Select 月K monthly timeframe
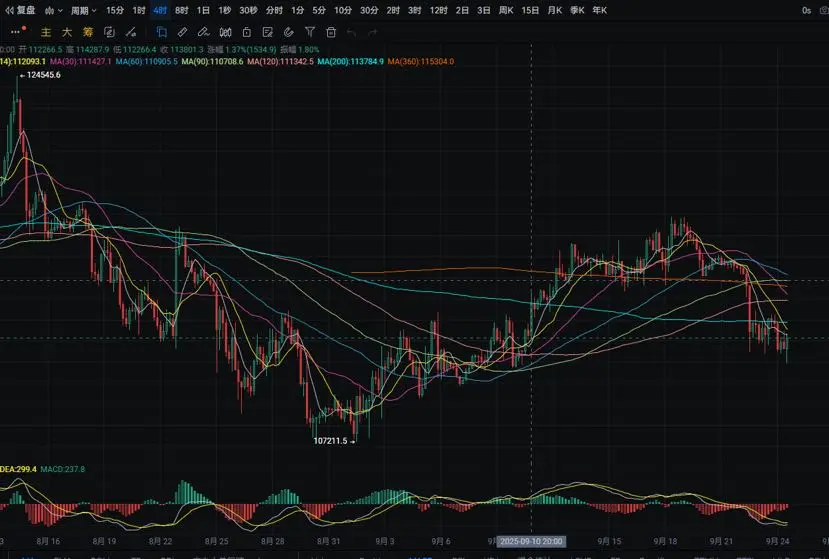The image size is (829, 559). [555, 10]
